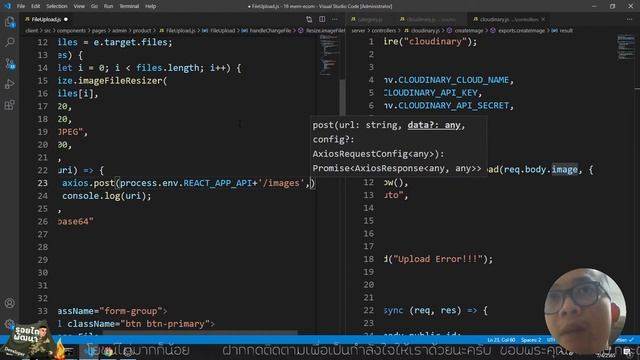
Task: Open left editor More Actions menu
Action: click(335, 19)
